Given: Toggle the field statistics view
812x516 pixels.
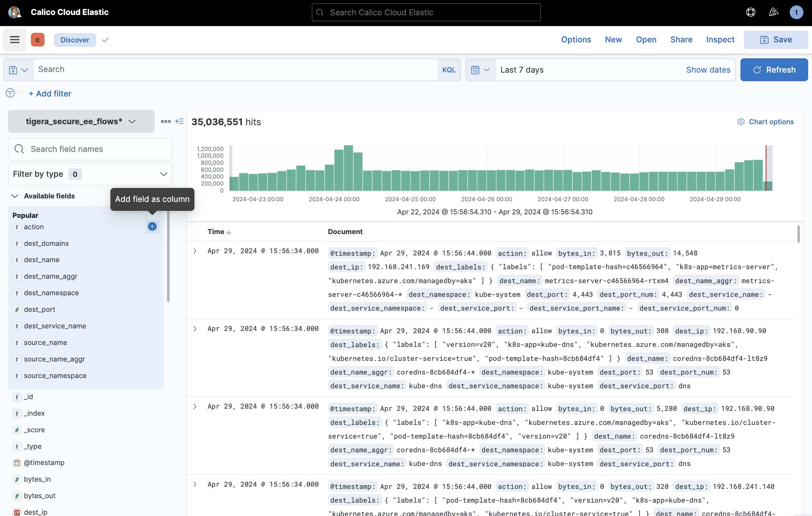Looking at the screenshot, I should [x=165, y=121].
